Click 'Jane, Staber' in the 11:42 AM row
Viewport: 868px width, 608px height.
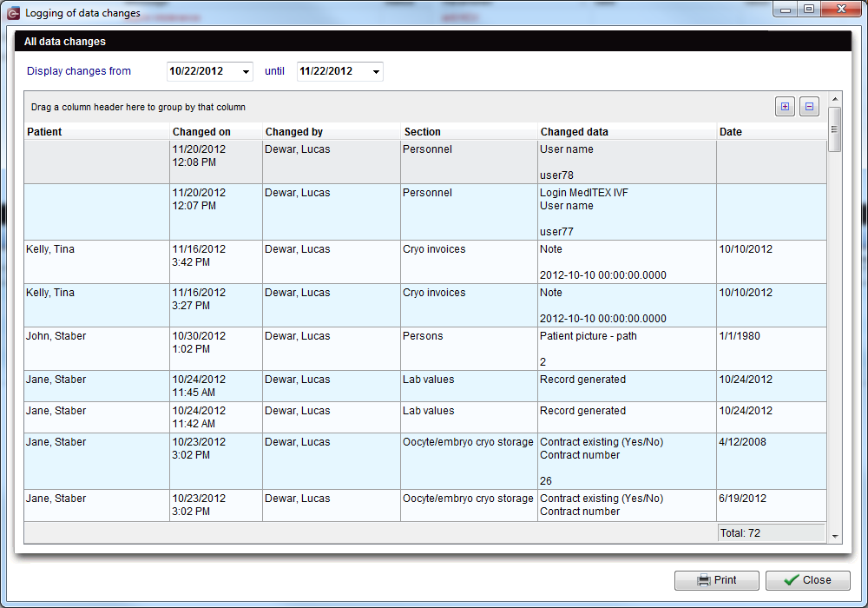[x=56, y=411]
